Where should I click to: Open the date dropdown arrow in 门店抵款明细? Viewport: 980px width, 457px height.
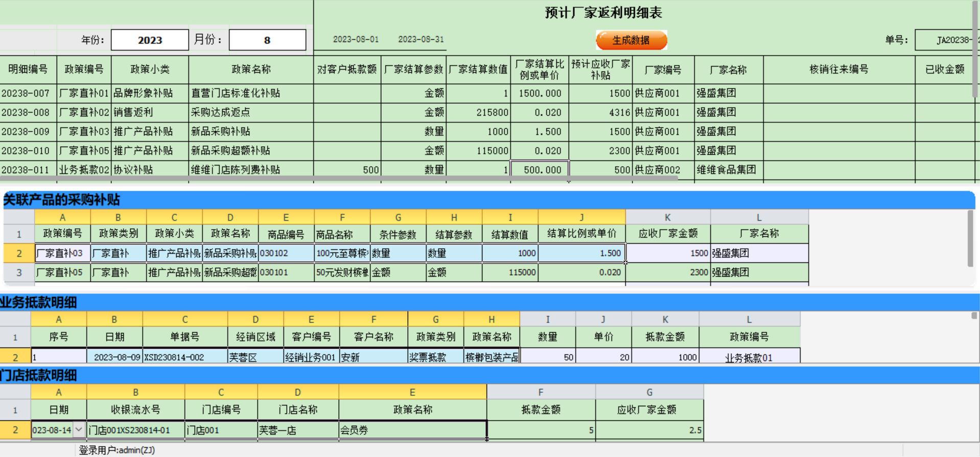(79, 430)
